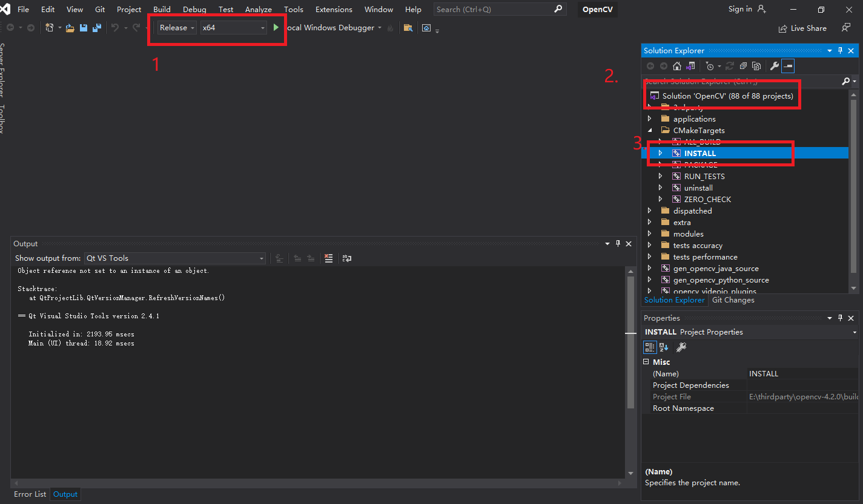Viewport: 863px width, 504px height.
Task: Click the Solution Explorer search magnifier icon
Action: point(846,81)
